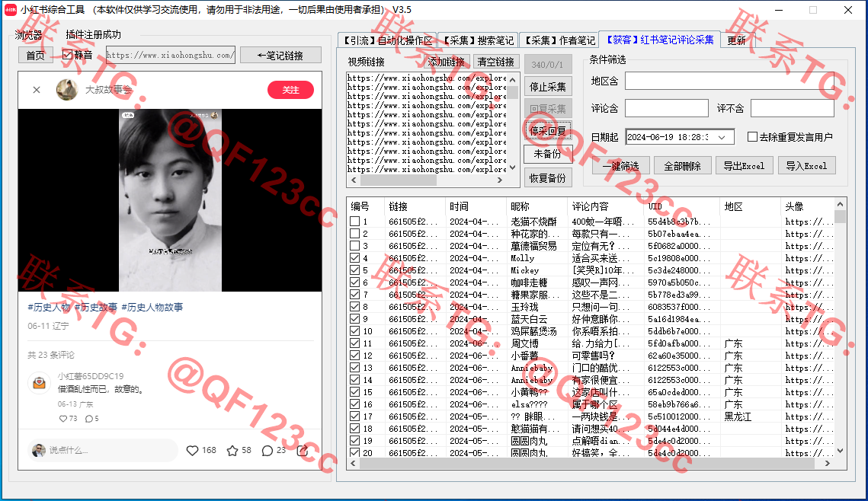Image resolution: width=868 pixels, height=501 pixels.
Task: Click the browser URL address field
Action: (x=171, y=55)
